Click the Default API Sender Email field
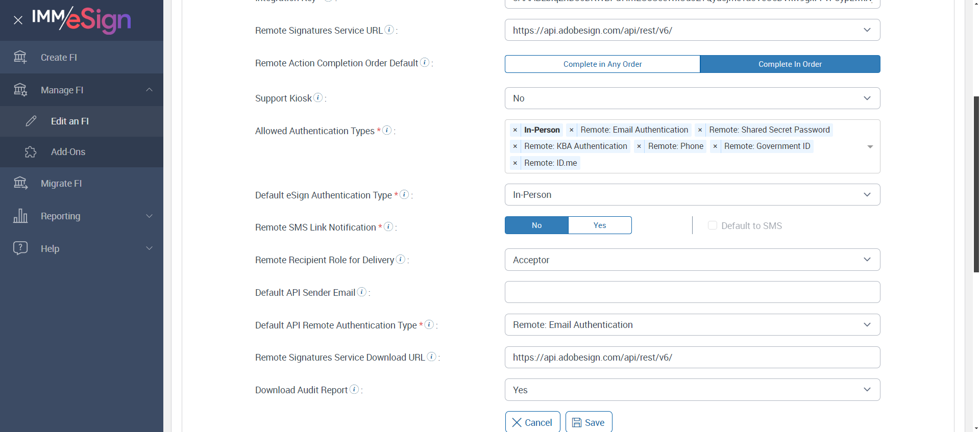This screenshot has width=980, height=432. pos(692,292)
